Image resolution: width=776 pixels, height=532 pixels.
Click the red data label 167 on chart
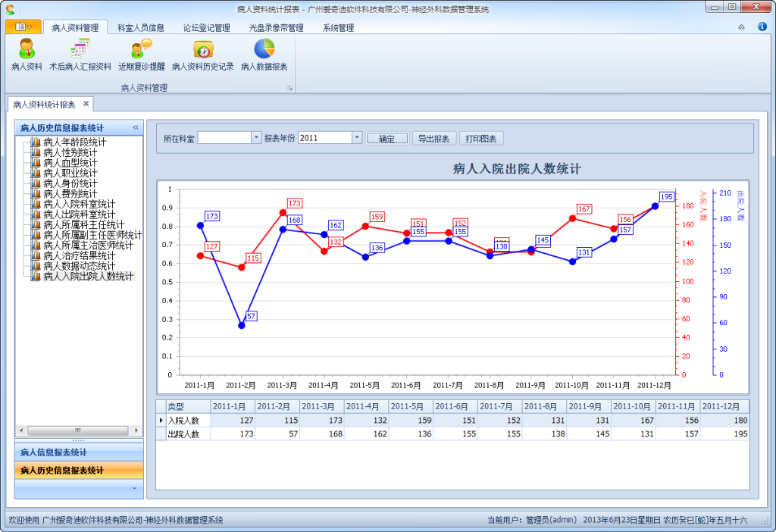tap(584, 209)
